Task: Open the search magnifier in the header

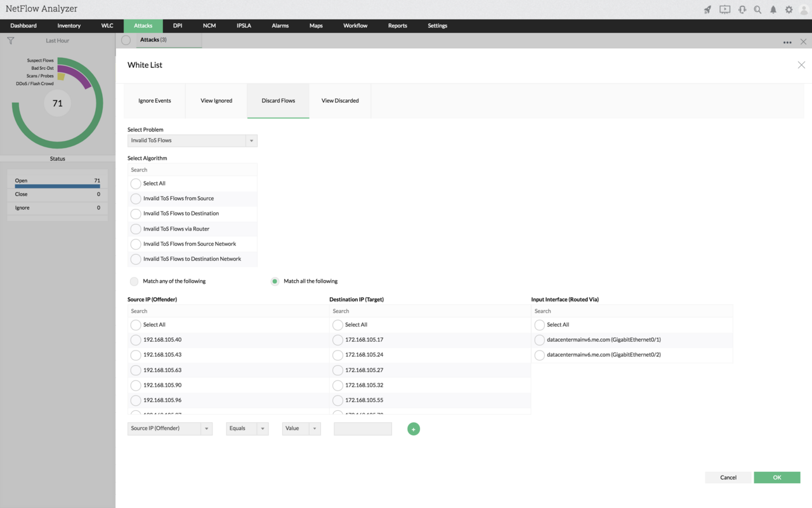Action: [x=757, y=10]
